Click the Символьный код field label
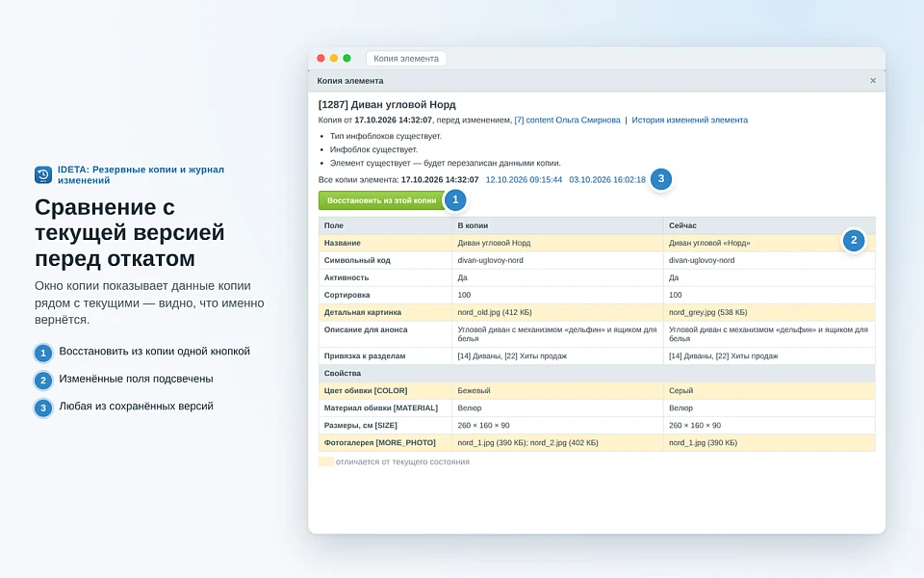Viewport: 924px width, 578px height. (x=357, y=260)
